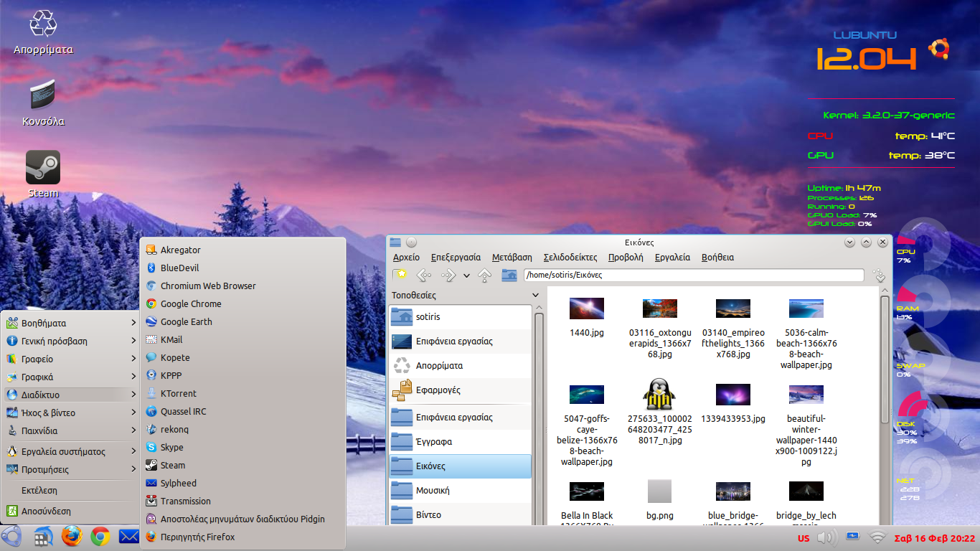The width and height of the screenshot is (980, 551).
Task: Go up one folder with the up arrow
Action: [485, 275]
